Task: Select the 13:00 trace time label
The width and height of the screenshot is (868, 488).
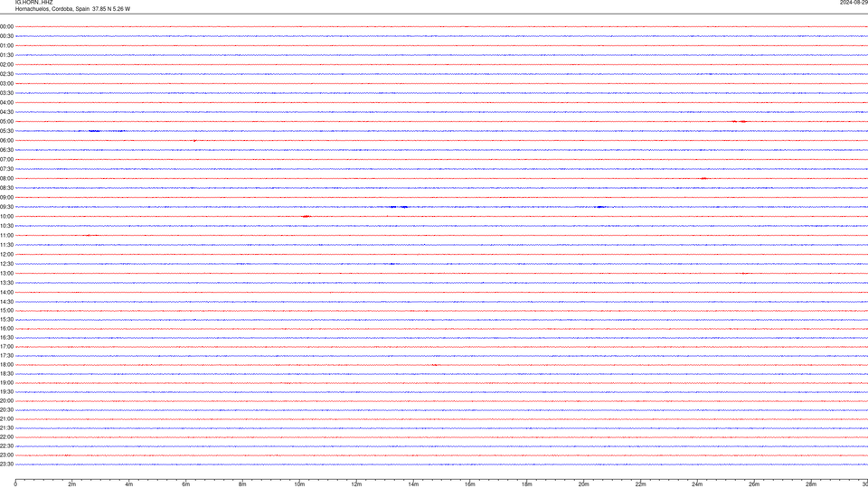Action: point(6,273)
